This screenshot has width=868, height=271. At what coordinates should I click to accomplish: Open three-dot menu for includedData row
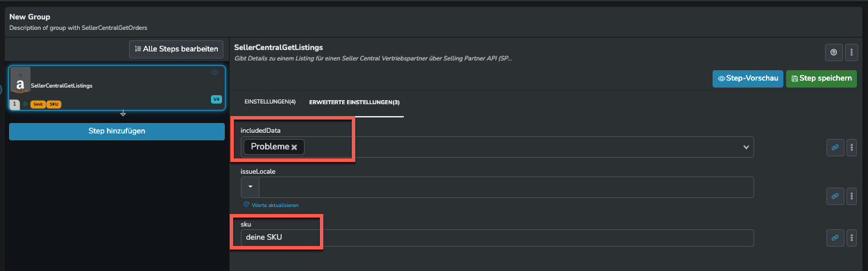(852, 147)
